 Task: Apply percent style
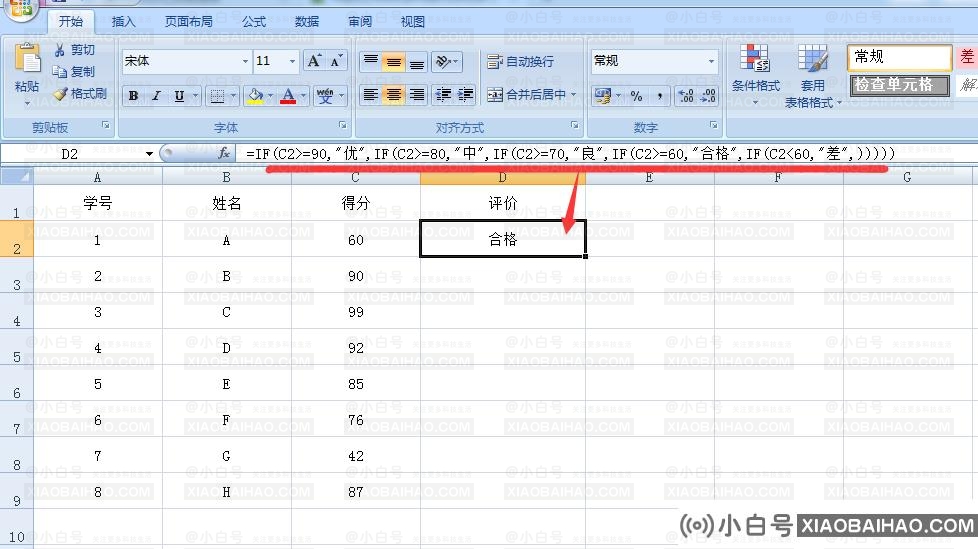tap(636, 95)
